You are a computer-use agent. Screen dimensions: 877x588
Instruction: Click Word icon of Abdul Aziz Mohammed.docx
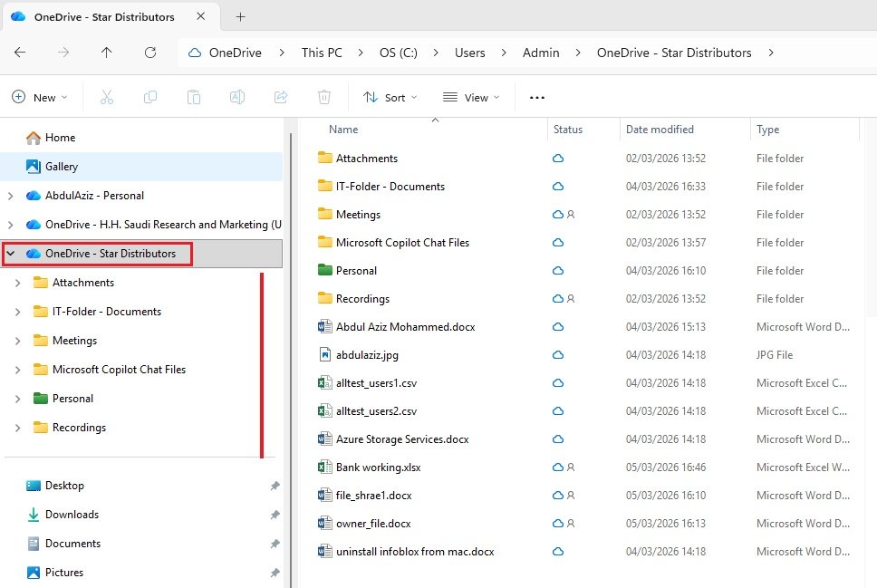pyautogui.click(x=325, y=326)
